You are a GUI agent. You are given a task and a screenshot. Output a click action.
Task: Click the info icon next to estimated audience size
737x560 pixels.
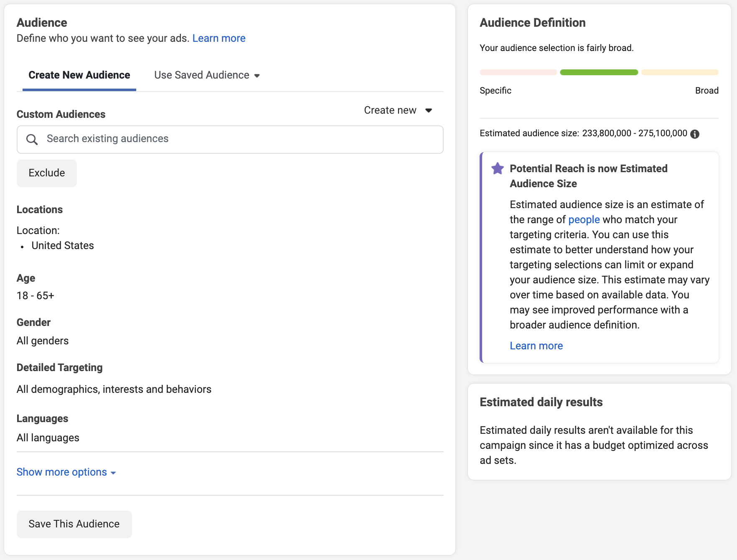[695, 134]
